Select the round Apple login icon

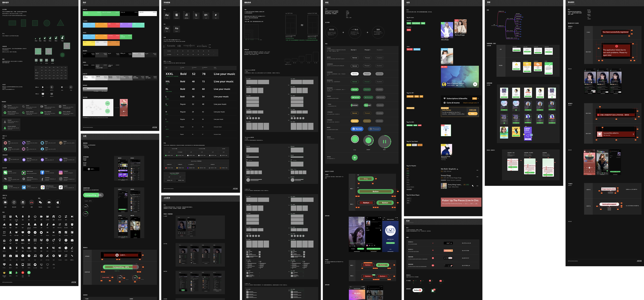tap(58, 202)
